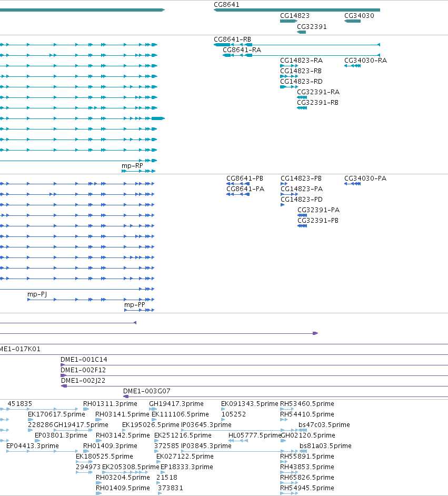This screenshot has height=496, width=448.
Task: Open transcript label CG34030-RA
Action: 365,61
